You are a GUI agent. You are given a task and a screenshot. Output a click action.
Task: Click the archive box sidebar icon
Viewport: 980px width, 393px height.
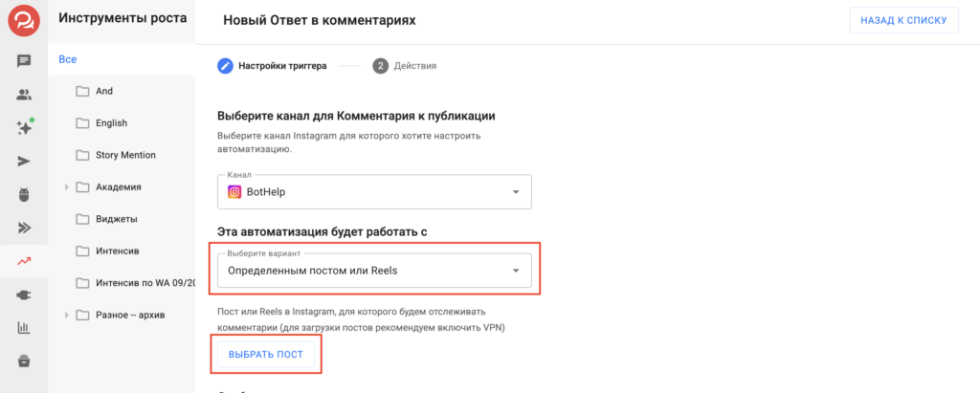click(x=24, y=360)
